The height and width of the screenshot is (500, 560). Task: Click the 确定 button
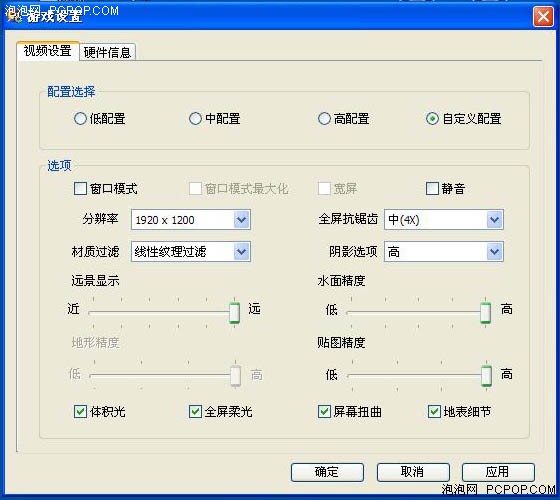(x=327, y=472)
